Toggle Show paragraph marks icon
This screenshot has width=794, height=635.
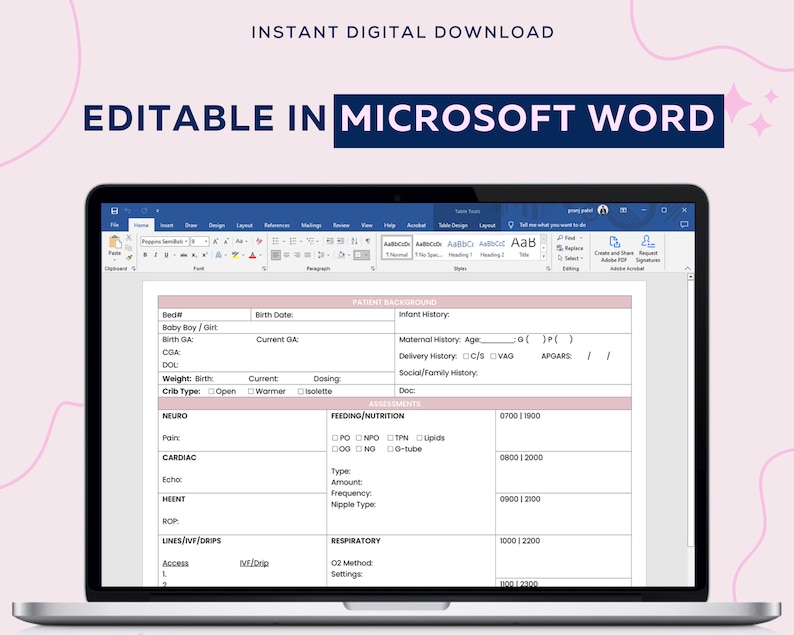(368, 241)
